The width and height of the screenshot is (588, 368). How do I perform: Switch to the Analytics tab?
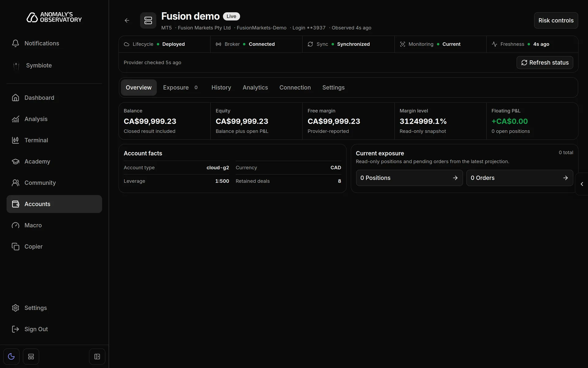255,87
